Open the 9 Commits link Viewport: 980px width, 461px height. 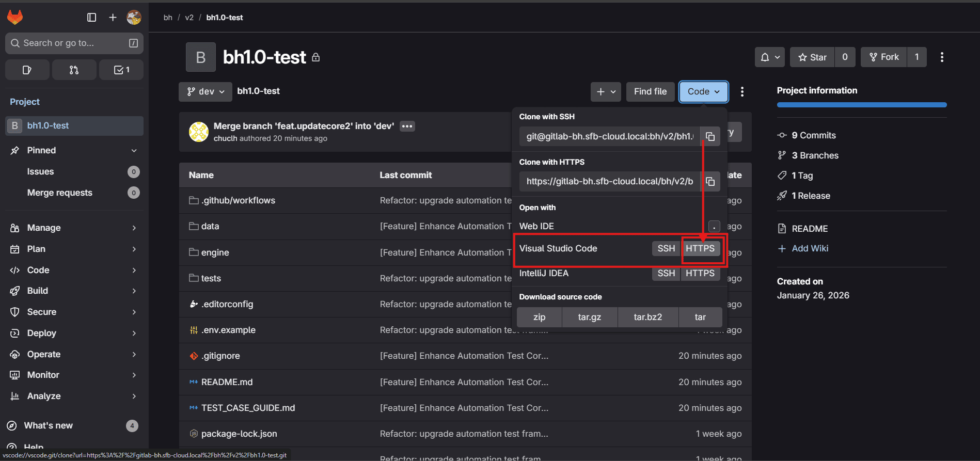point(814,135)
